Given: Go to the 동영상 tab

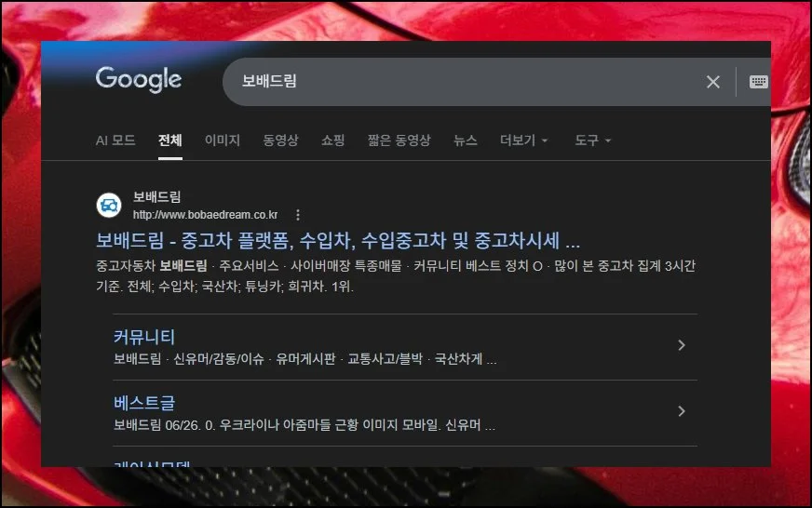Looking at the screenshot, I should coord(280,140).
